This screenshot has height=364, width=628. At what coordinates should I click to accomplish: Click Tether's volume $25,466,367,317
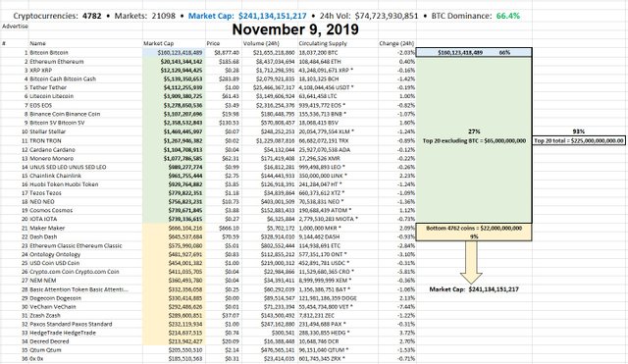(x=274, y=87)
